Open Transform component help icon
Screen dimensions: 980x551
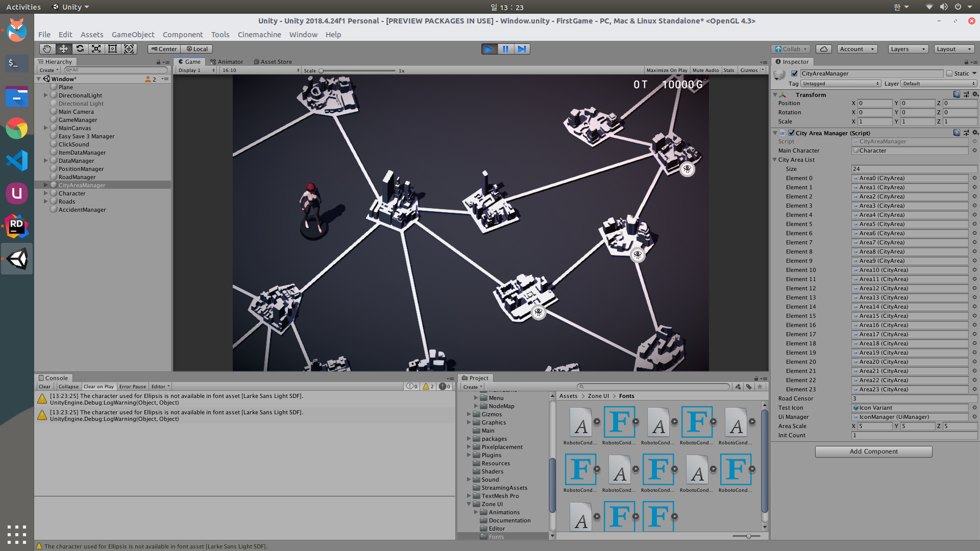(x=957, y=94)
